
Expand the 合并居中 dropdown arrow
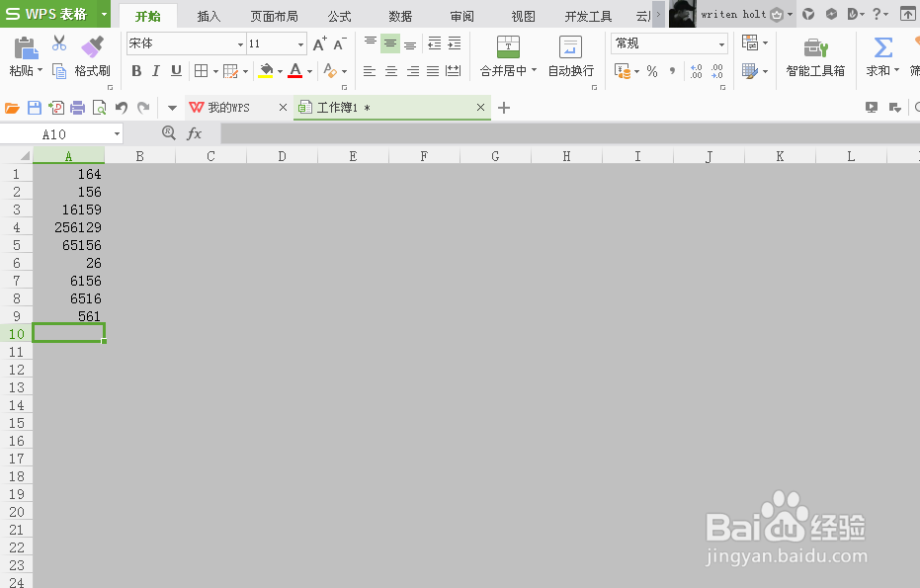point(534,70)
